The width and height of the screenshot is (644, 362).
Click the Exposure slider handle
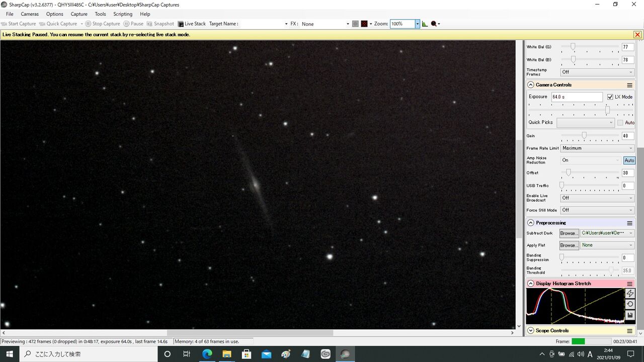[x=607, y=110]
